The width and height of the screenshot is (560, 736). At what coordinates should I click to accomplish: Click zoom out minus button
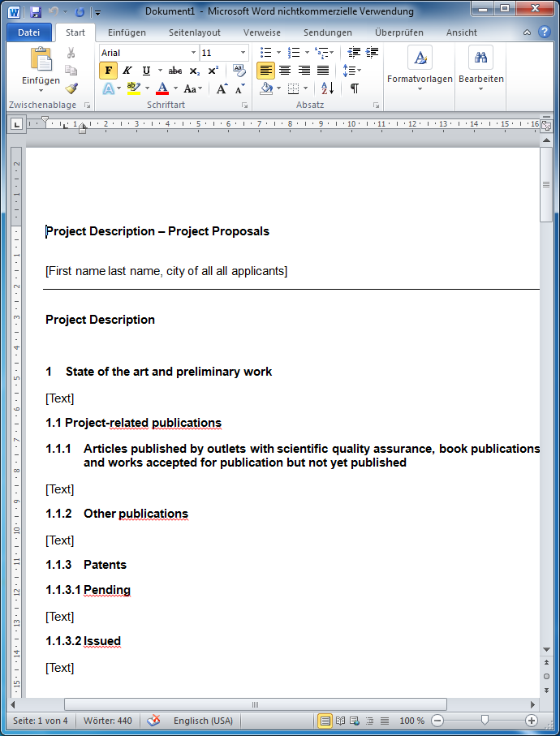437,721
